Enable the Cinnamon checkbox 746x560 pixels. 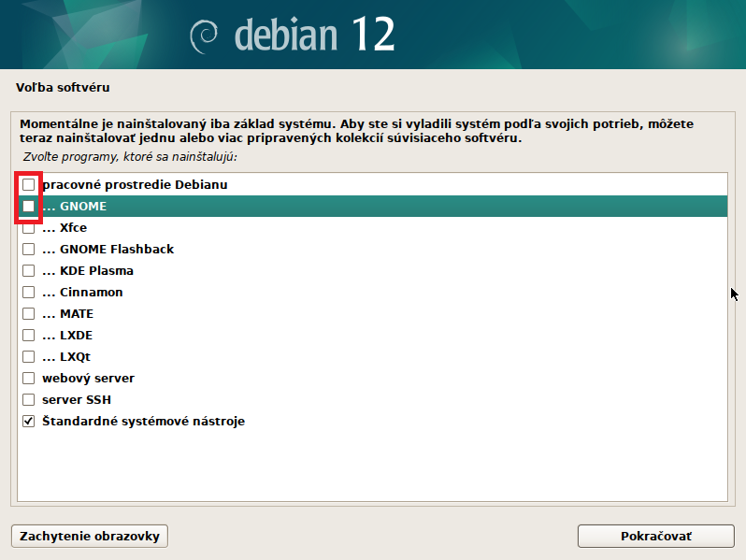29,293
